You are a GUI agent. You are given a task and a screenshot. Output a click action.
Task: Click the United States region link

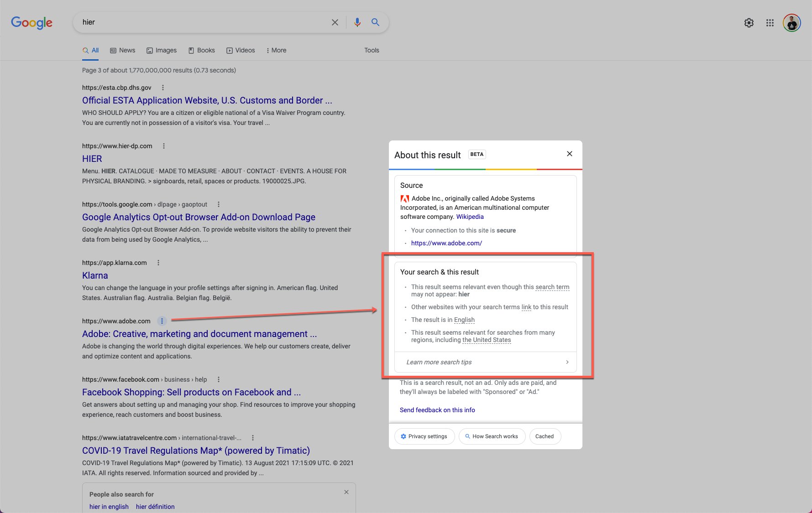pyautogui.click(x=487, y=340)
